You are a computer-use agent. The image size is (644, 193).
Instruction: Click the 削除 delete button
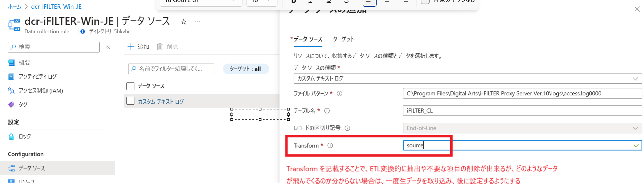click(167, 47)
